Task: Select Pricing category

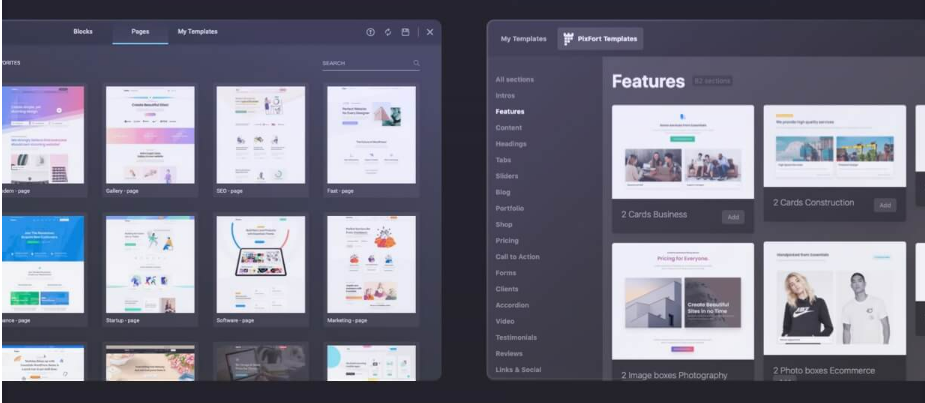Action: click(x=507, y=241)
